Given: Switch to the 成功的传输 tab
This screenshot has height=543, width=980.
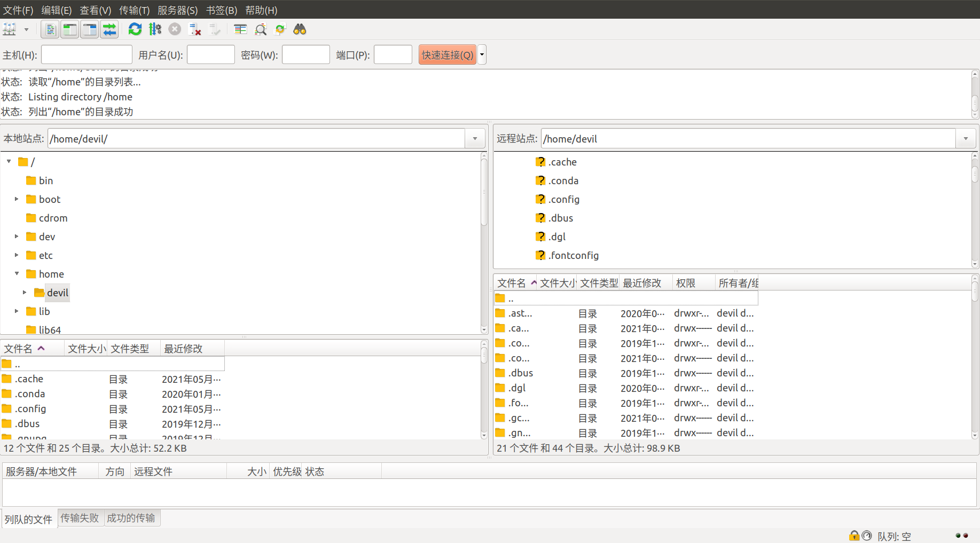Looking at the screenshot, I should click(131, 518).
